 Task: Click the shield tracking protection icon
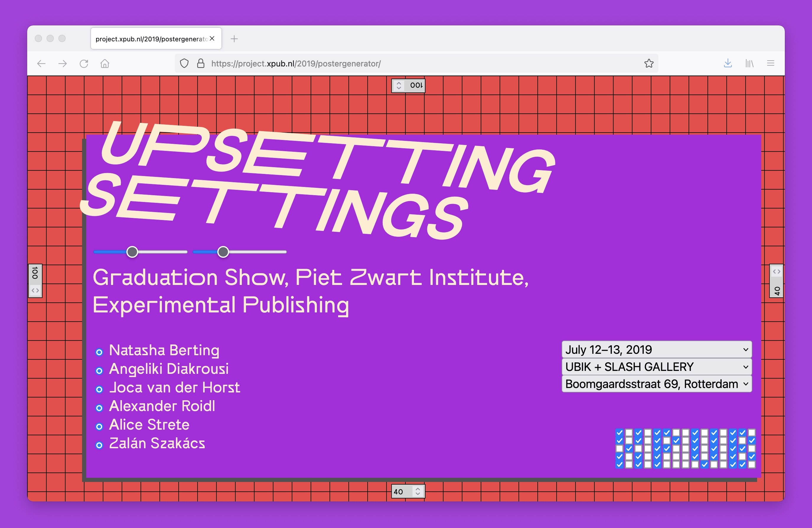(x=184, y=63)
